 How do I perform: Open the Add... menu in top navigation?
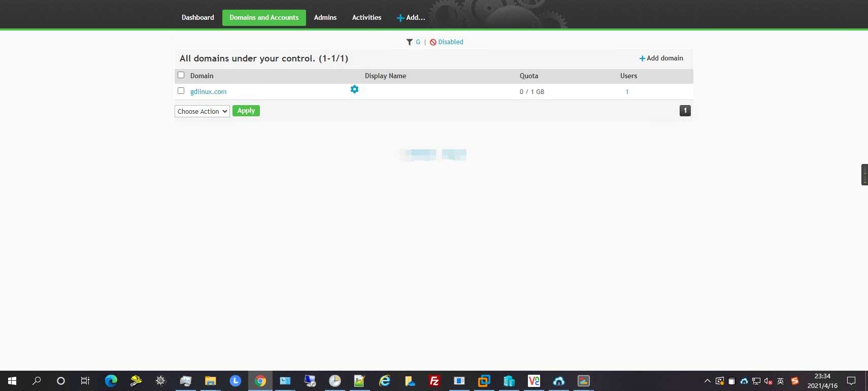[411, 18]
